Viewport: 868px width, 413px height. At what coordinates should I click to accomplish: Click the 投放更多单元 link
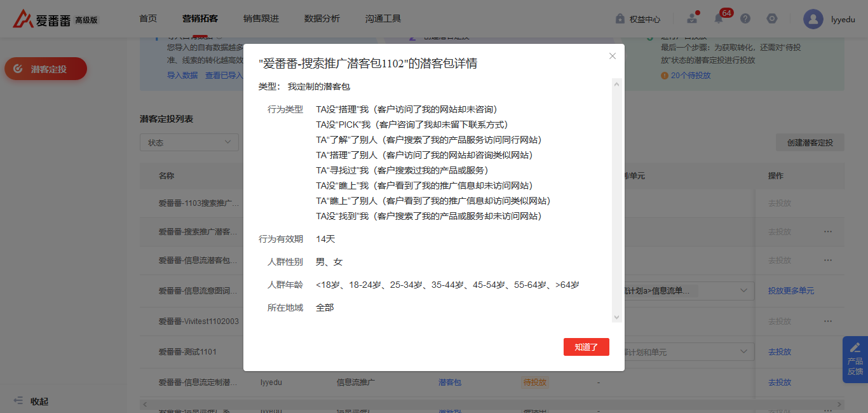791,291
